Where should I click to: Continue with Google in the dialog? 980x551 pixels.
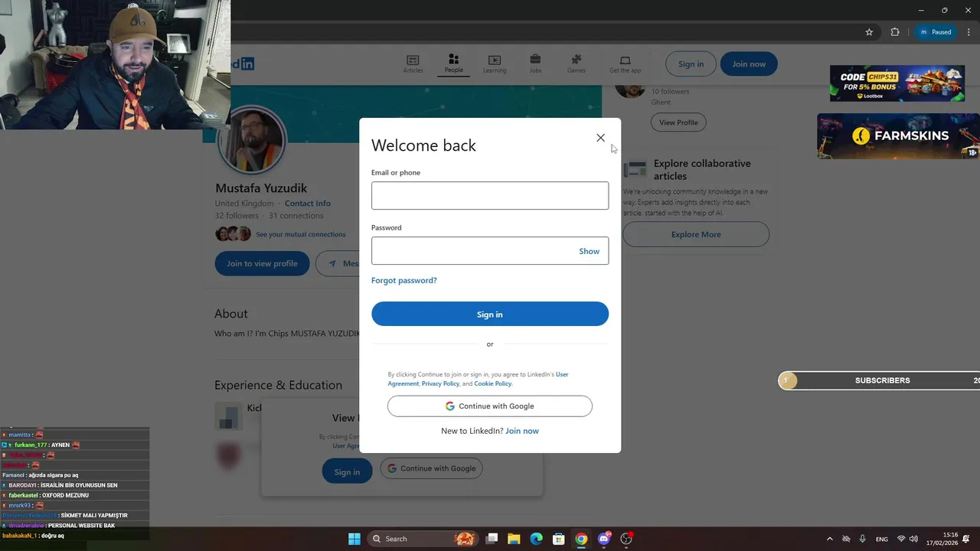(490, 406)
